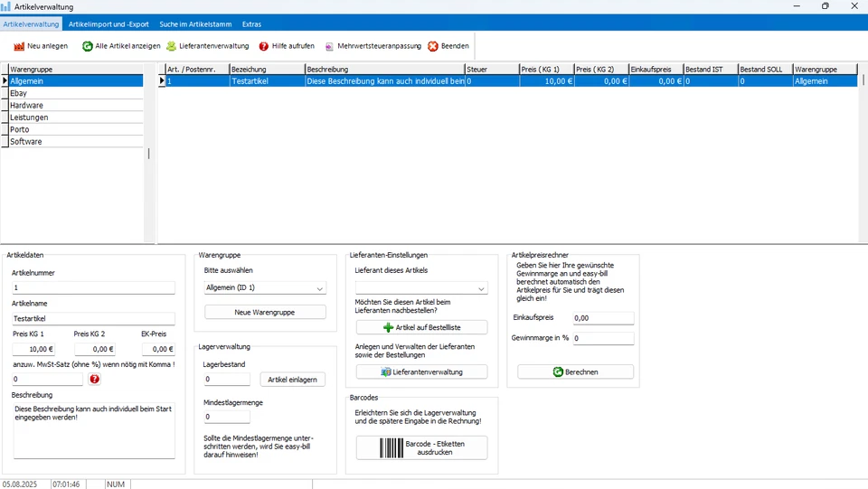Click the Preis KG 2 field
The height and width of the screenshot is (489, 868).
[95, 349]
